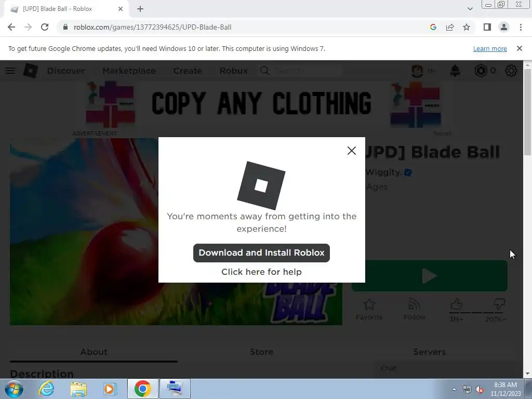Viewport: 532px width, 399px height.
Task: Open Robux page in nav
Action: point(233,71)
